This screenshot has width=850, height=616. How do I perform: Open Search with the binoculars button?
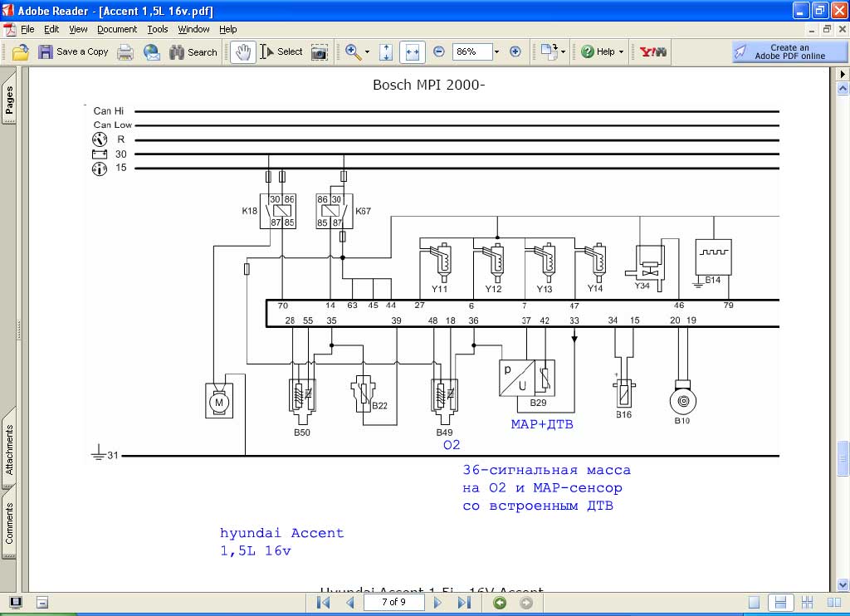coord(193,52)
